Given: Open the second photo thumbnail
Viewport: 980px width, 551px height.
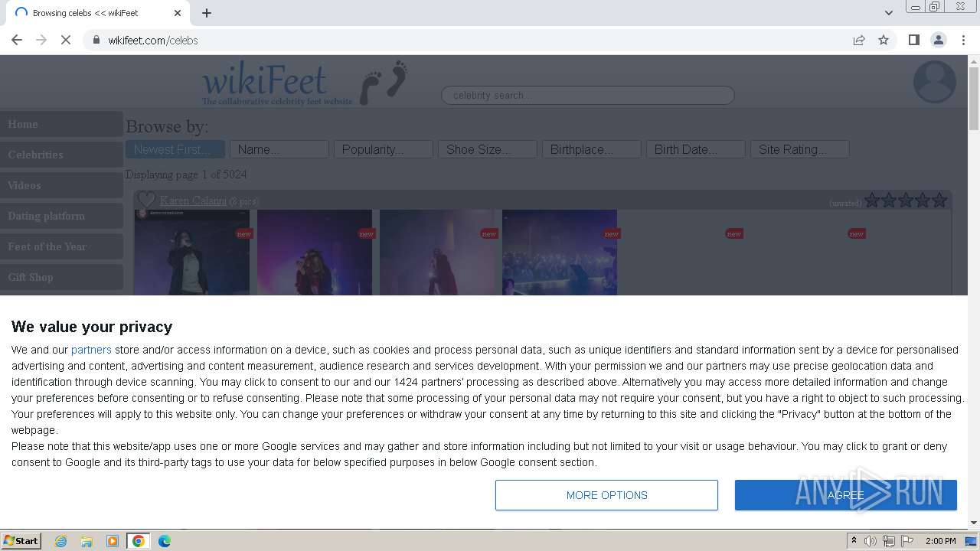Looking at the screenshot, I should 315,253.
